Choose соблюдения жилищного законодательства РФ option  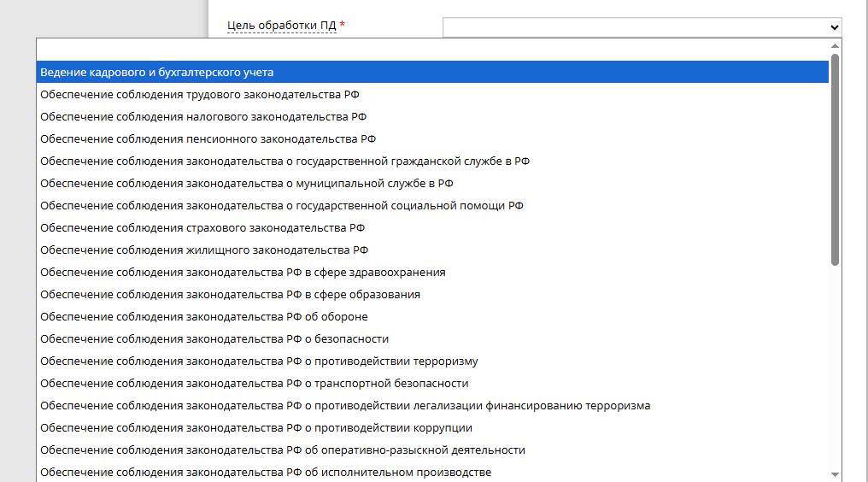(x=204, y=250)
